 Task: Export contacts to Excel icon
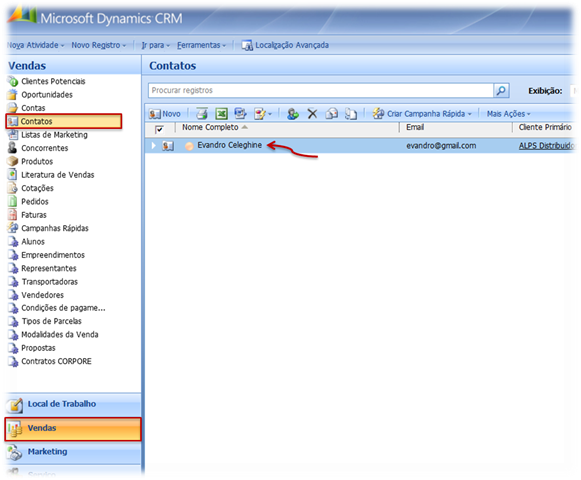[x=222, y=113]
